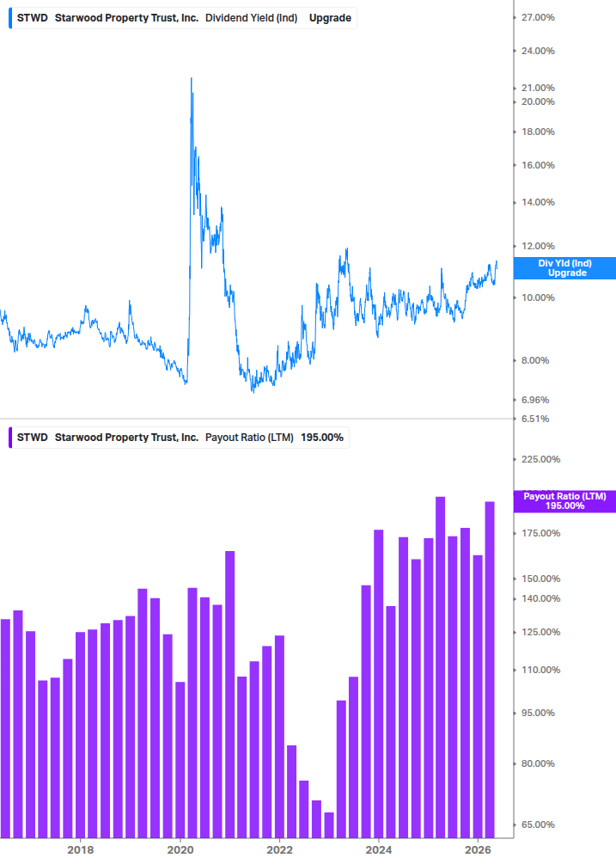Click the blue Dividend Yield series color bar
Image resolution: width=616 pixels, height=864 pixels.
[x=10, y=18]
